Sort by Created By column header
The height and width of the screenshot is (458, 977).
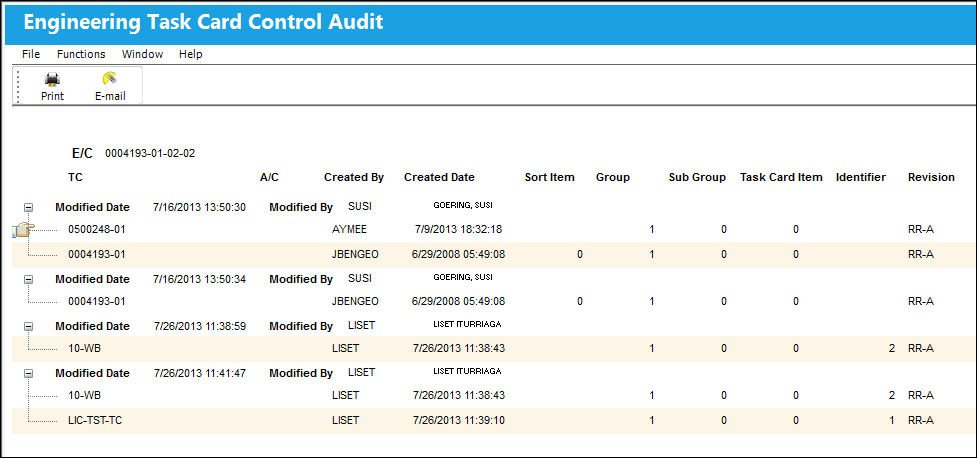(354, 178)
